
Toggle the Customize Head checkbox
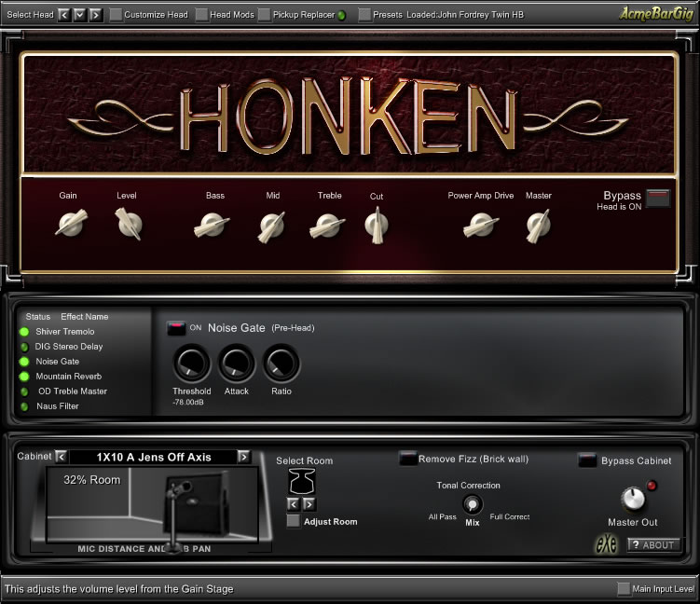pyautogui.click(x=117, y=15)
